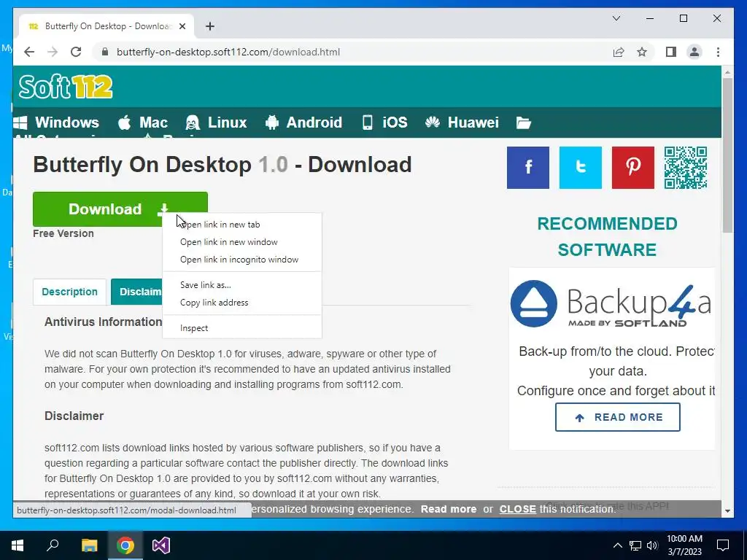Image resolution: width=747 pixels, height=560 pixels.
Task: Click the green Download button
Action: pyautogui.click(x=120, y=209)
